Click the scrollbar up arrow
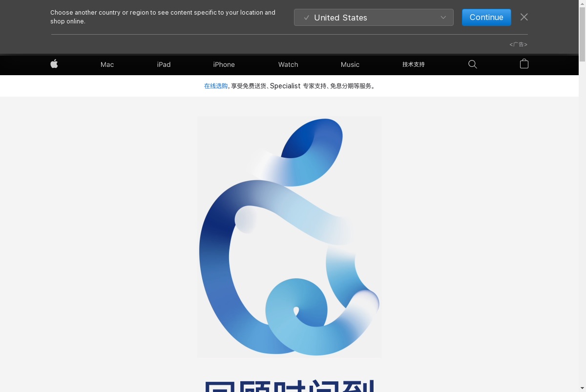Screen dimensions: 586x392 click(x=582, y=3)
